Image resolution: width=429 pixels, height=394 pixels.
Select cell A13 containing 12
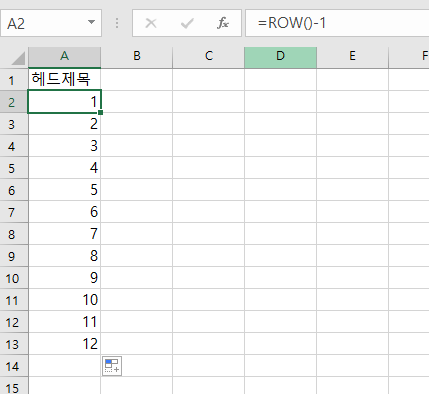64,344
